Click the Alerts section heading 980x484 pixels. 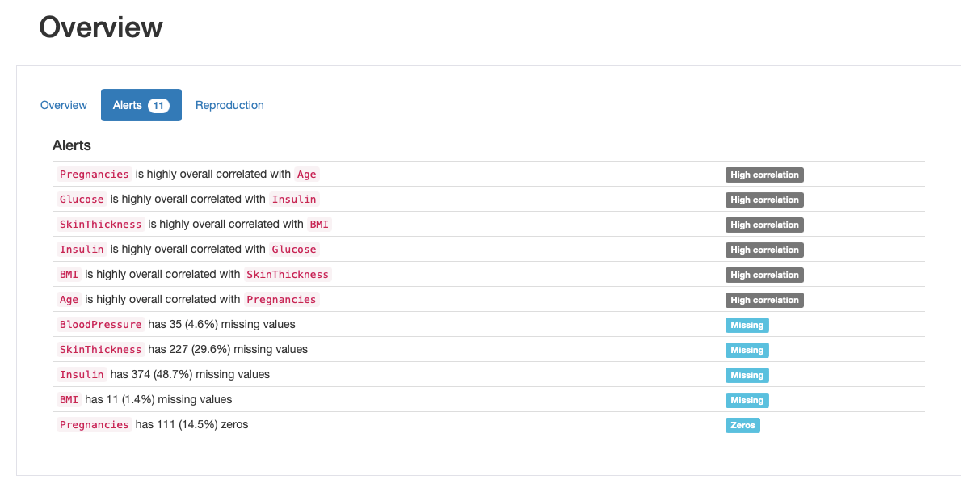pyautogui.click(x=72, y=145)
